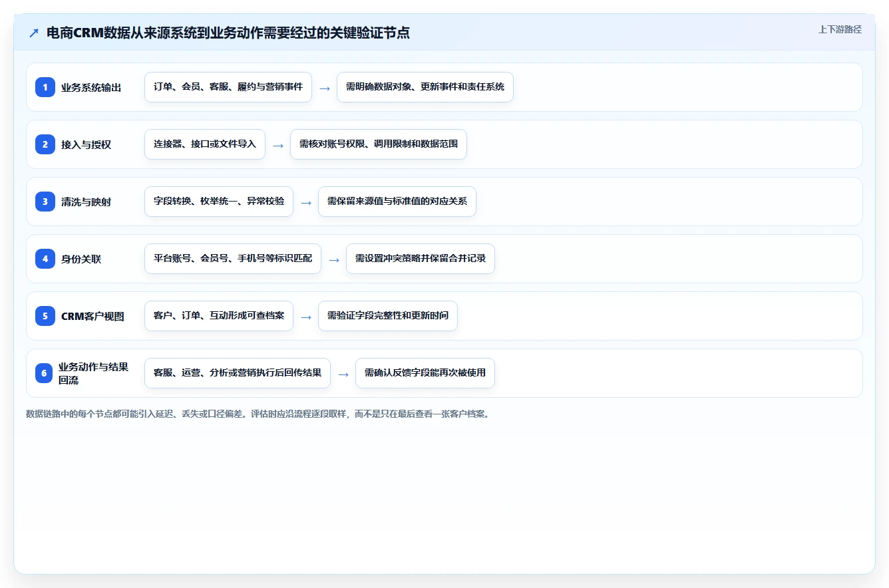The width and height of the screenshot is (889, 588).
Task: Select the step 5 number badge
Action: coord(45,316)
